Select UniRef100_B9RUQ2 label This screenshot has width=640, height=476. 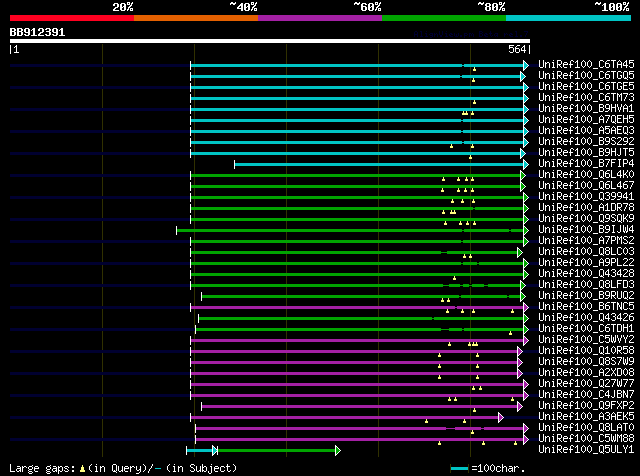coord(586,296)
